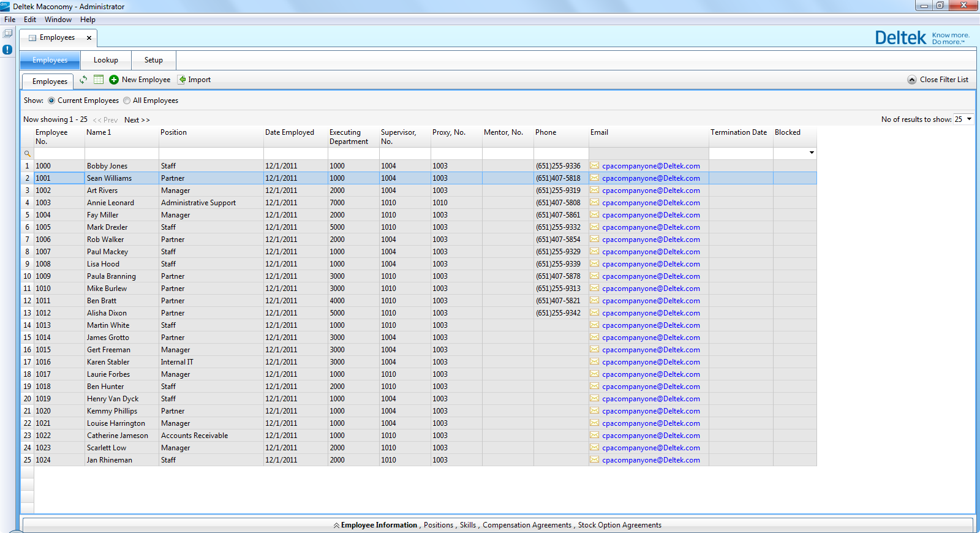
Task: Click the Employees tab window icon
Action: pyautogui.click(x=32, y=38)
